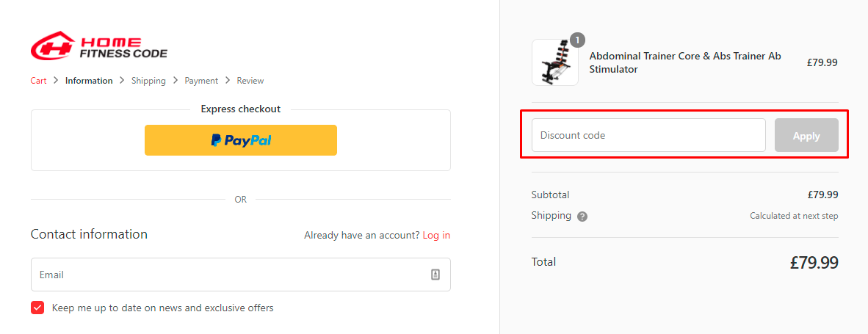868x334 pixels.
Task: Return to Cart via breadcrumb link
Action: click(39, 81)
